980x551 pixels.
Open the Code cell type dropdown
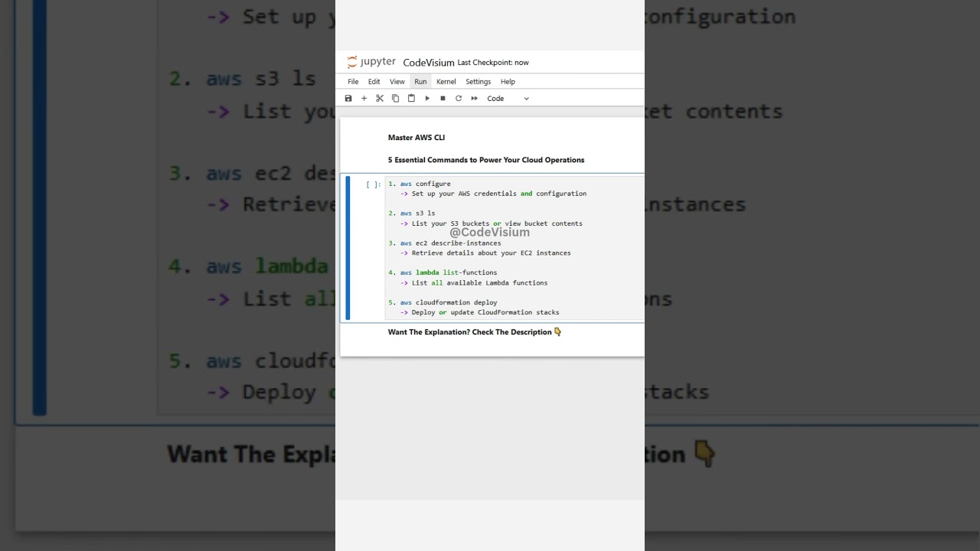[508, 98]
